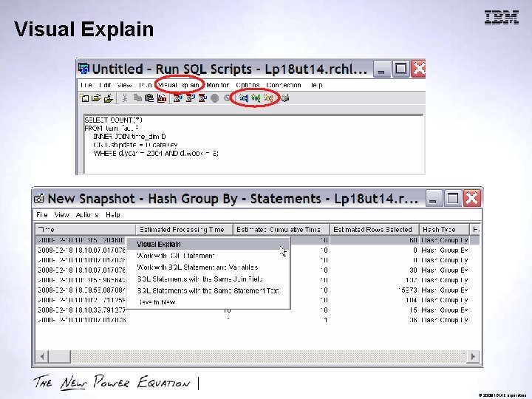Minimize the New Snapshot window
Image resolution: width=532 pixels, height=399 pixels.
[434, 198]
